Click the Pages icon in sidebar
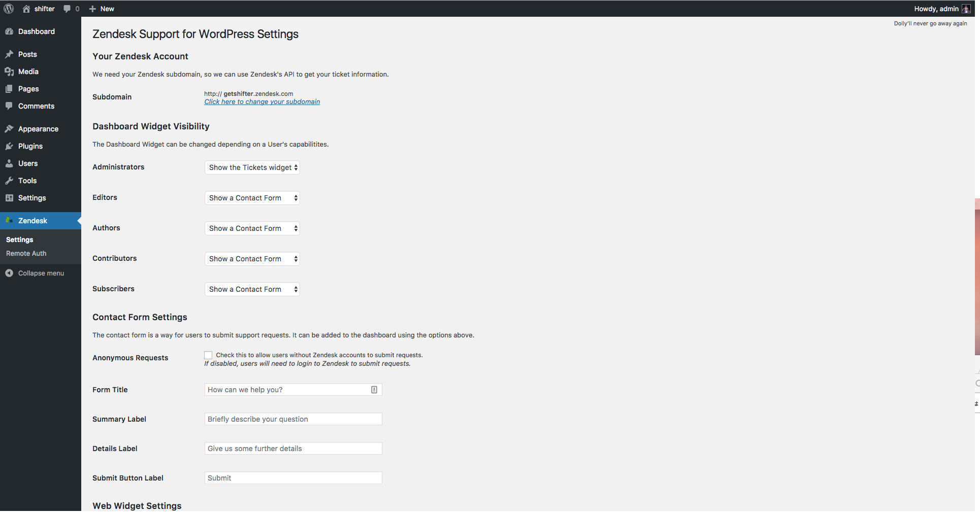The width and height of the screenshot is (980, 513). pos(9,89)
